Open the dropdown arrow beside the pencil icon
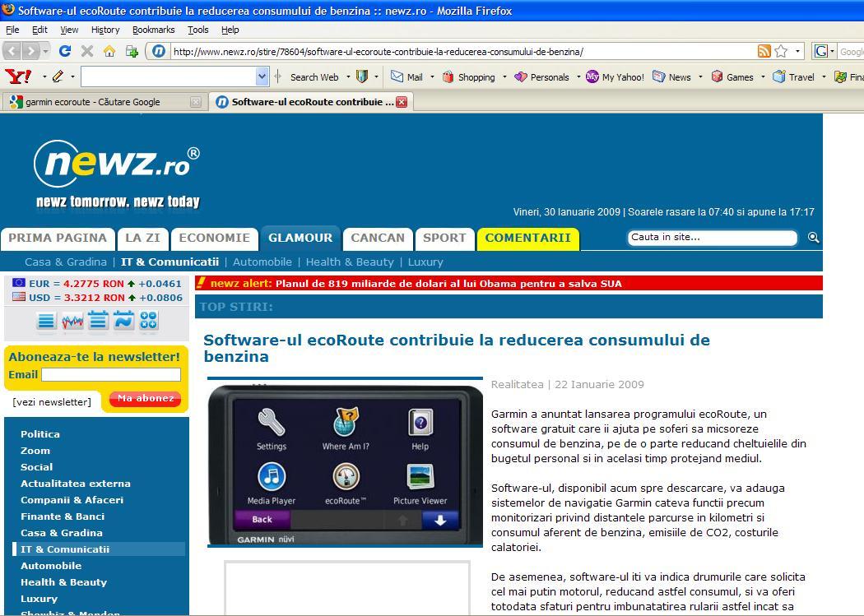The height and width of the screenshot is (616, 864). click(72, 76)
